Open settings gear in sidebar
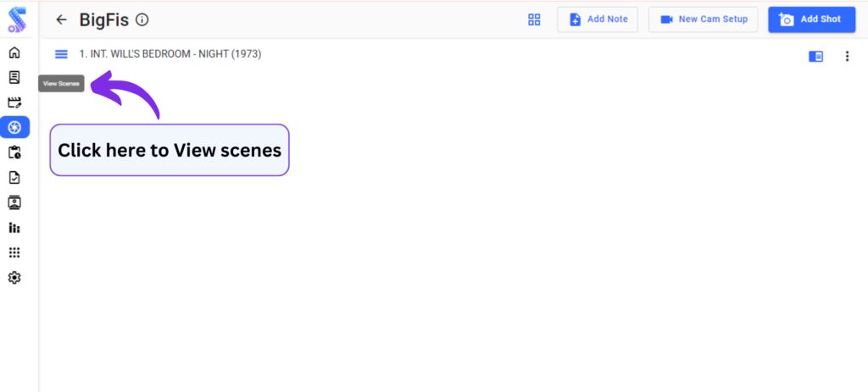The height and width of the screenshot is (392, 868). (x=14, y=278)
